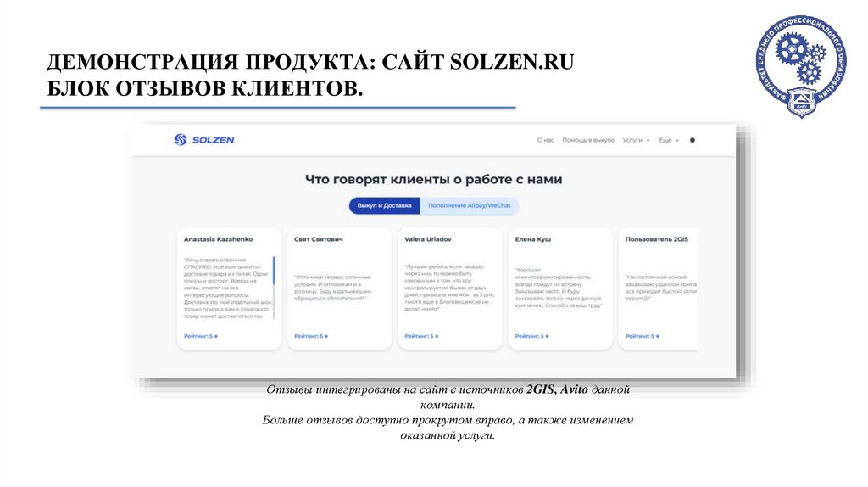
Task: Click reviewer name 'Елена Куш'
Action: click(x=533, y=239)
